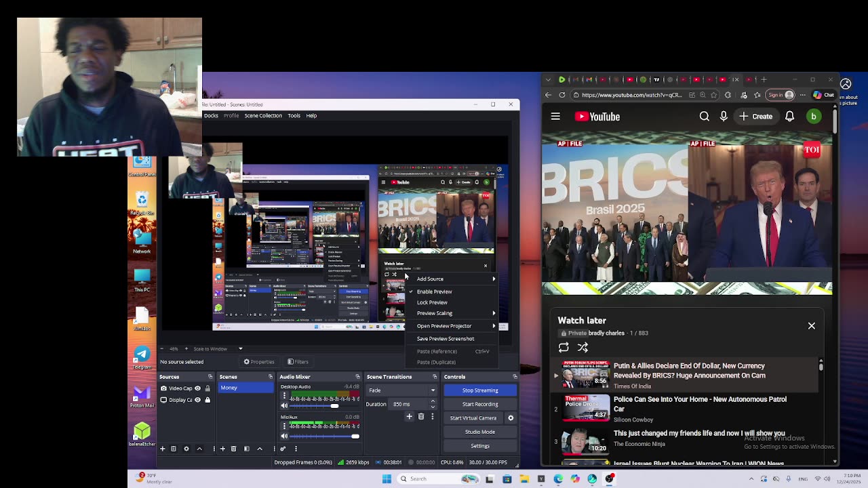
Task: Open the Docks menu in OBS
Action: pyautogui.click(x=211, y=115)
